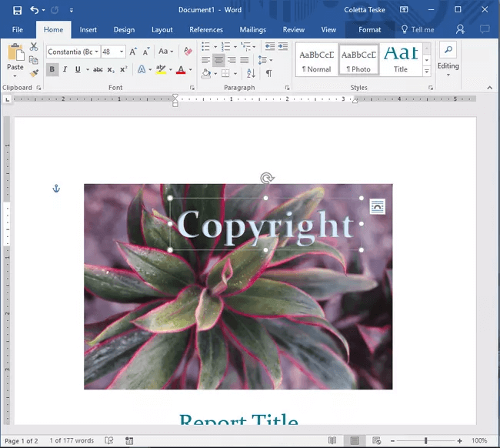The height and width of the screenshot is (448, 500).
Task: Toggle Bold formatting
Action: 52,69
